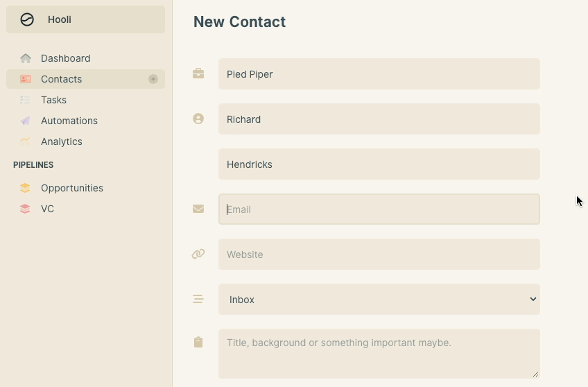The image size is (588, 387).
Task: Click the Tasks checklist icon
Action: tap(25, 100)
